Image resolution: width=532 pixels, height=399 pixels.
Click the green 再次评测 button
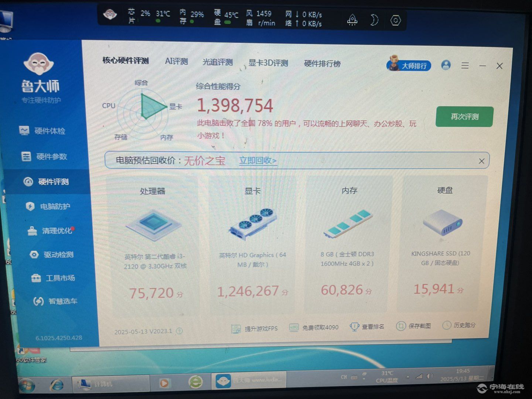(464, 117)
